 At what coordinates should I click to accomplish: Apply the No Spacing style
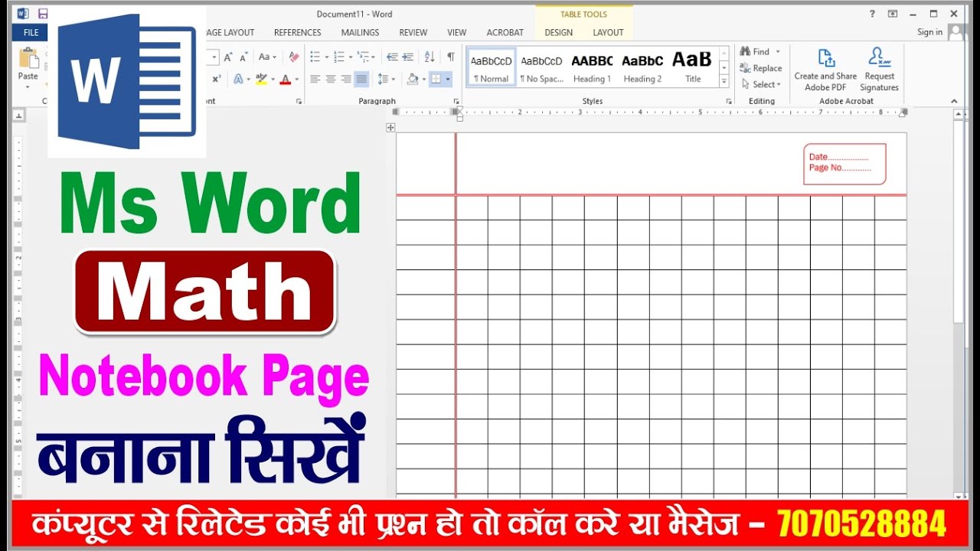point(541,67)
